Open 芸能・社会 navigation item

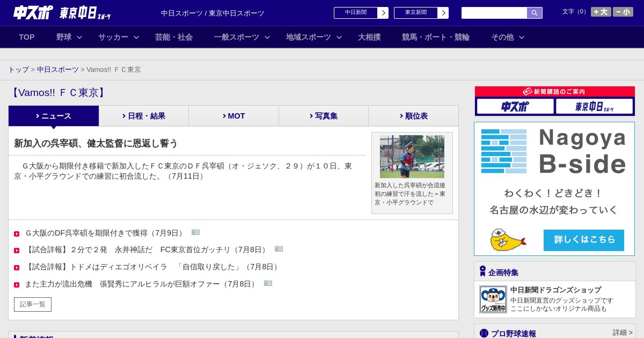coord(174,37)
